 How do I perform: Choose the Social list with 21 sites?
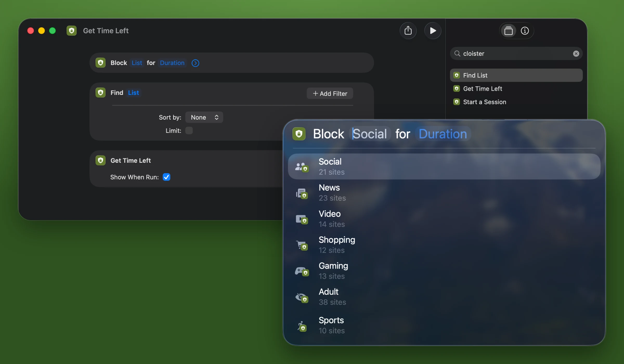point(444,166)
